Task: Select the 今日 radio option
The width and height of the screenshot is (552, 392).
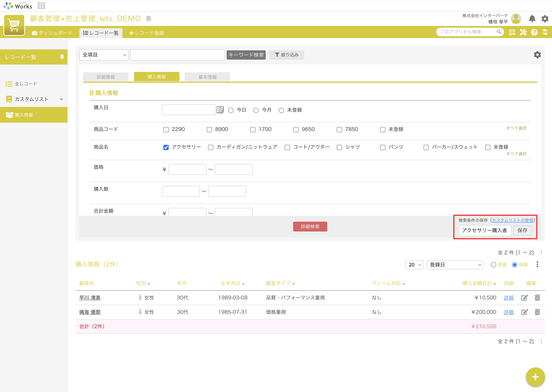Action: [231, 110]
